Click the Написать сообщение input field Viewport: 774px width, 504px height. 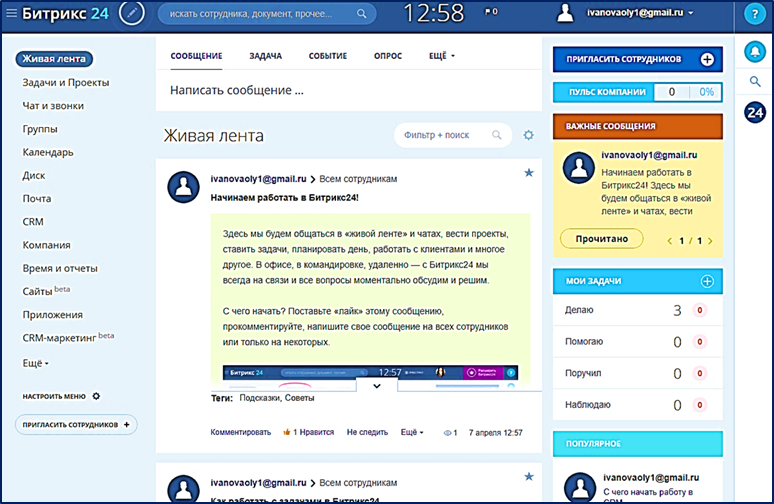click(348, 90)
